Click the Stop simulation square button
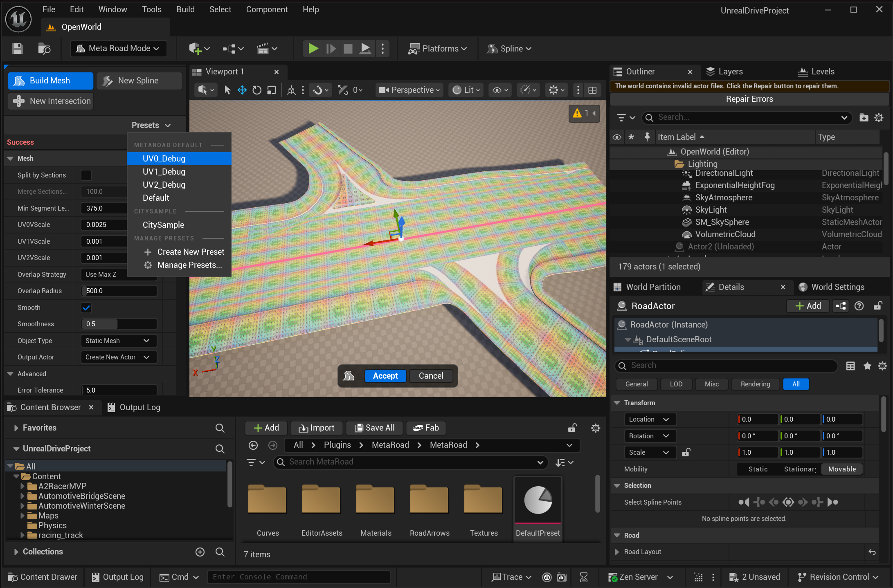This screenshot has width=893, height=588. coord(348,49)
